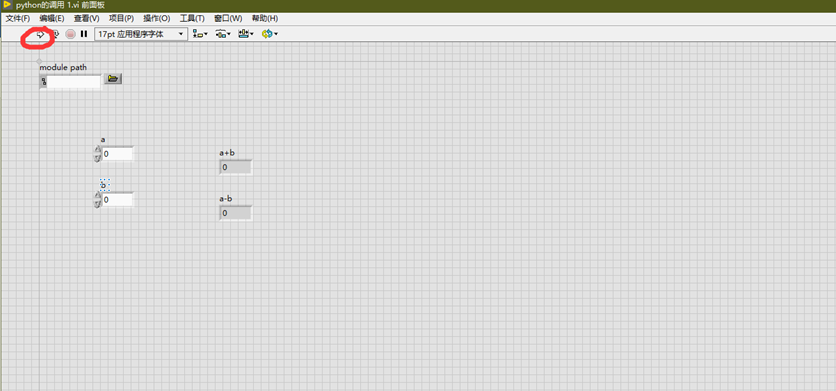
Task: Click inside the module path input field
Action: (x=74, y=82)
